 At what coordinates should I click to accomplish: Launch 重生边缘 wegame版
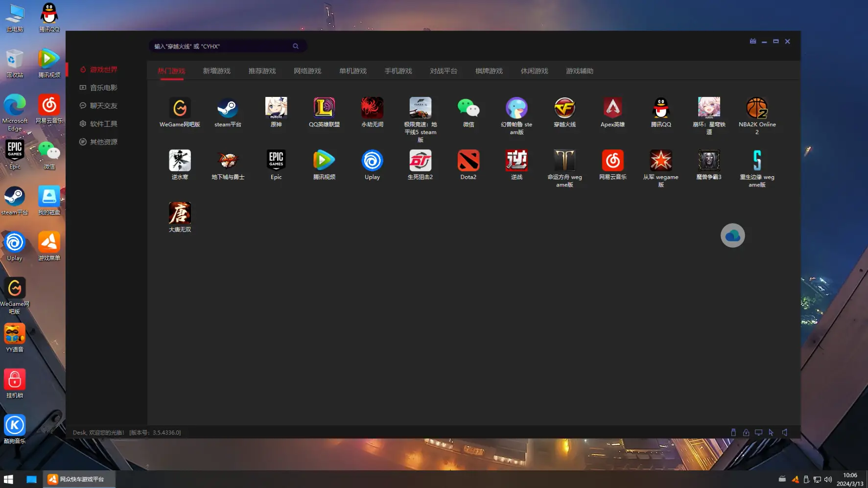pos(757,169)
